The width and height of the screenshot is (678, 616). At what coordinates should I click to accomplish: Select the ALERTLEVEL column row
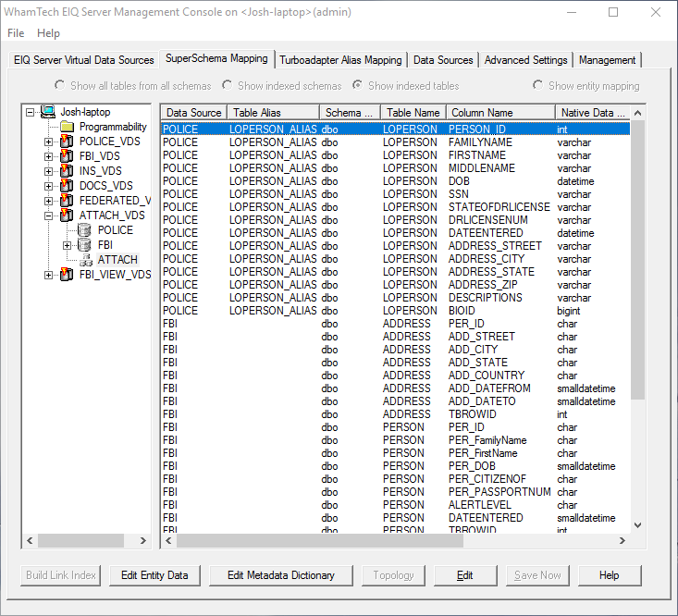pyautogui.click(x=395, y=505)
